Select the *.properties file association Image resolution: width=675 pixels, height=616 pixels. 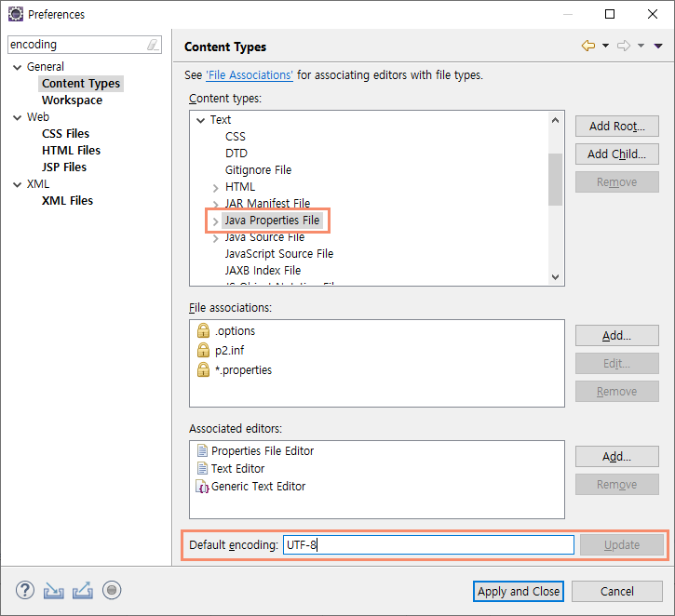coord(243,370)
